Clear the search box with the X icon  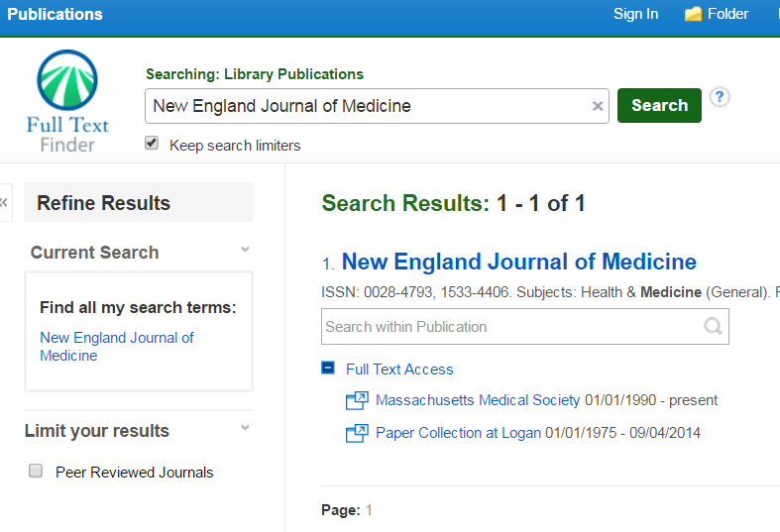598,106
